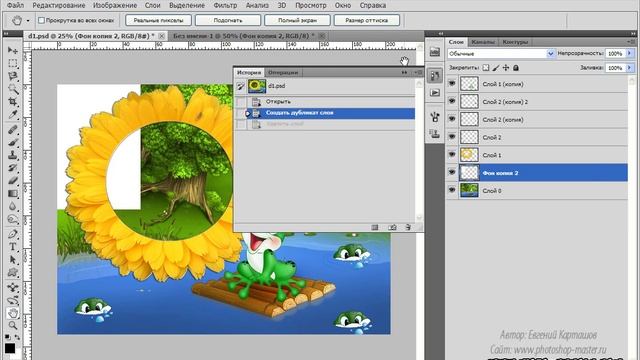The height and width of the screenshot is (360, 640).
Task: Select the Path Selection tool
Action: click(x=13, y=260)
